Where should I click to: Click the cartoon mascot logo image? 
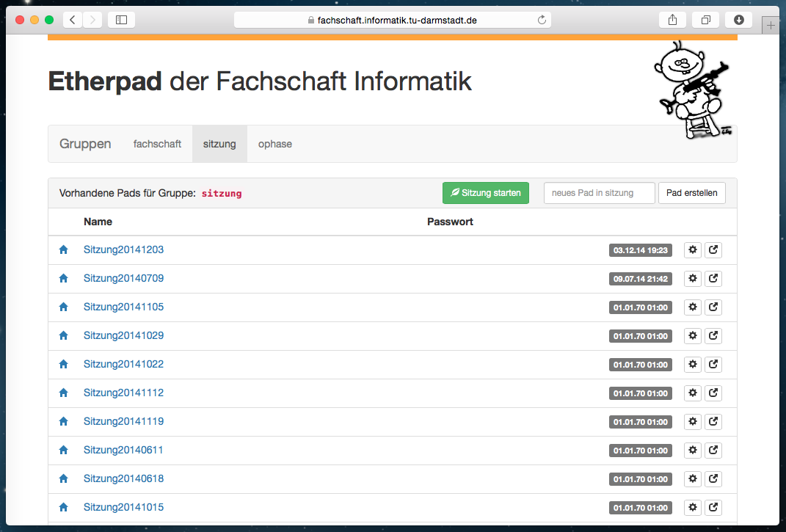[693, 90]
